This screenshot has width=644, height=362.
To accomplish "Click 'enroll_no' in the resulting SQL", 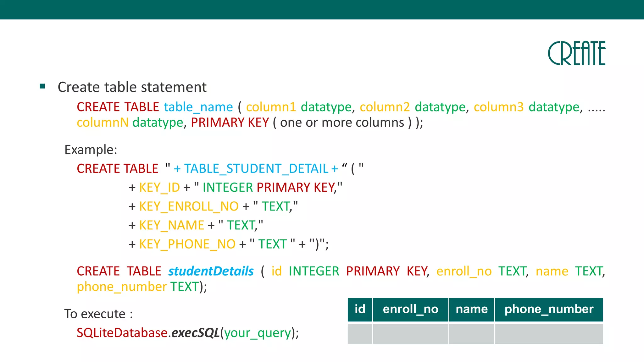I will [x=464, y=271].
